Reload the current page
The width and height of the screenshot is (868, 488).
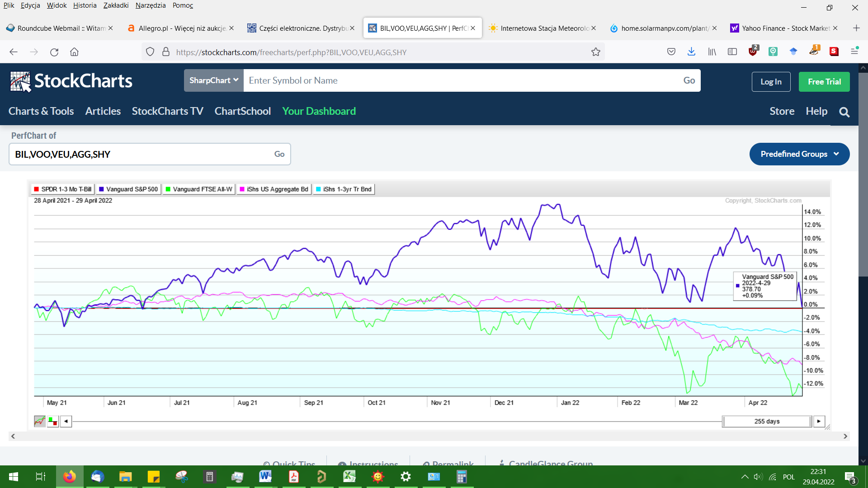54,52
